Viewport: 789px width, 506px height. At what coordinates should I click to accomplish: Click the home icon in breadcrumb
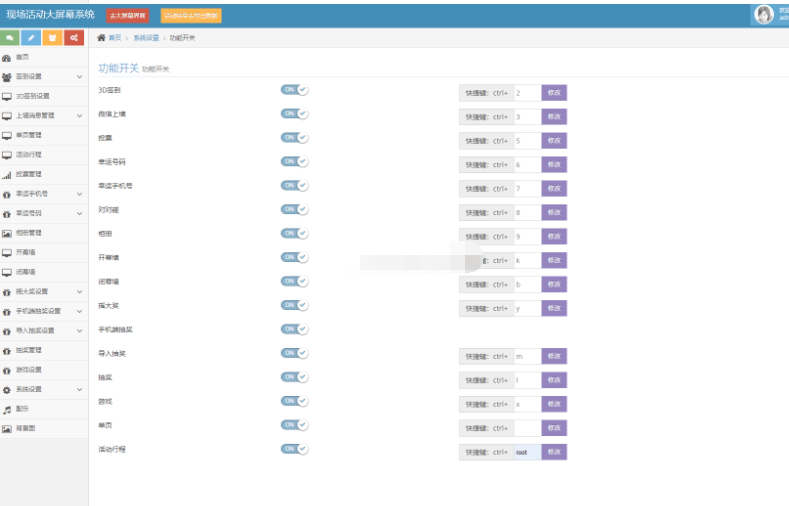tap(101, 37)
